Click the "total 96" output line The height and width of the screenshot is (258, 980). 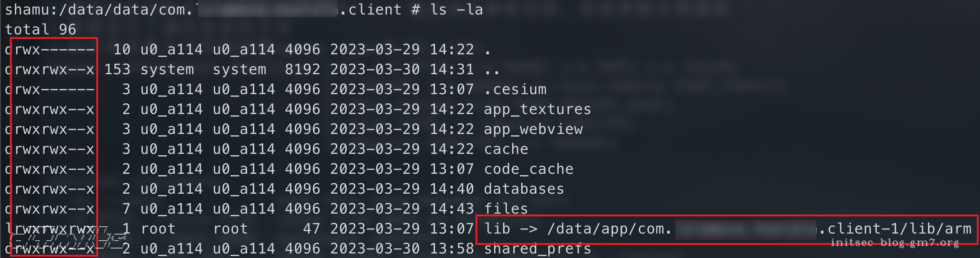click(41, 29)
